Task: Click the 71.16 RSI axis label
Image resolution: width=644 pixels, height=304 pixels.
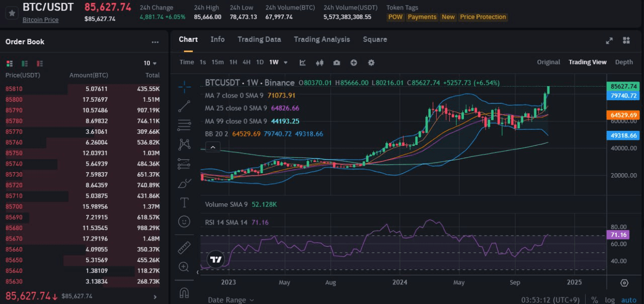Action: point(618,235)
